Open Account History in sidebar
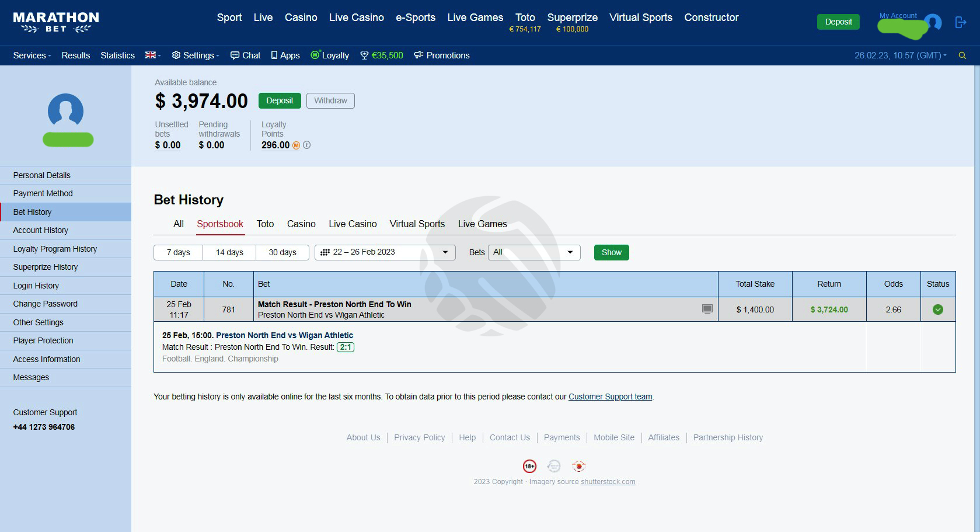 (x=65, y=230)
